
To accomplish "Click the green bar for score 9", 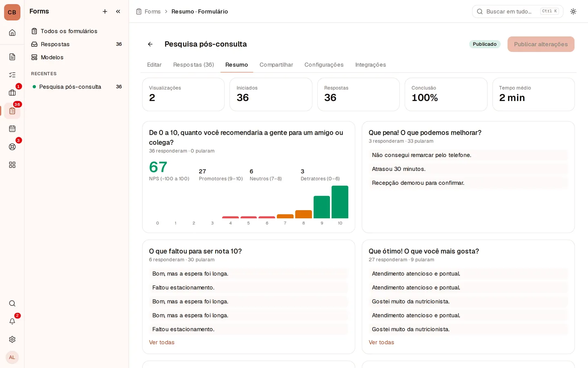I will pos(322,207).
